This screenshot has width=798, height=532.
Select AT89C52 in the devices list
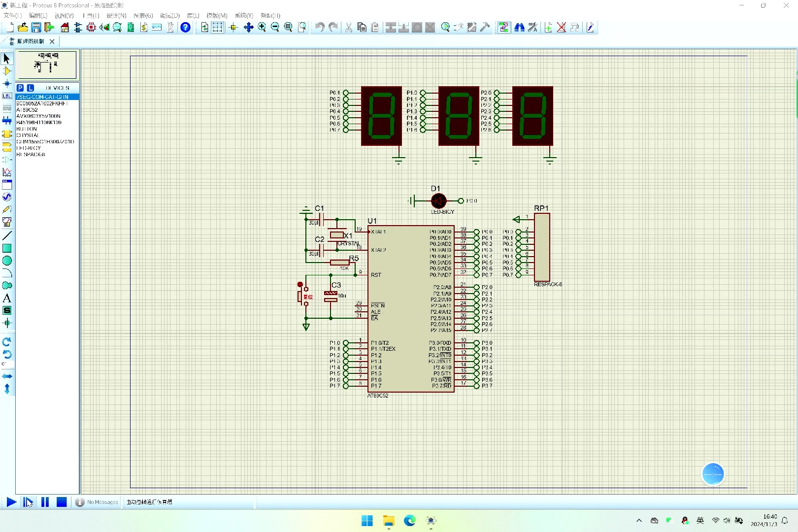click(x=27, y=110)
